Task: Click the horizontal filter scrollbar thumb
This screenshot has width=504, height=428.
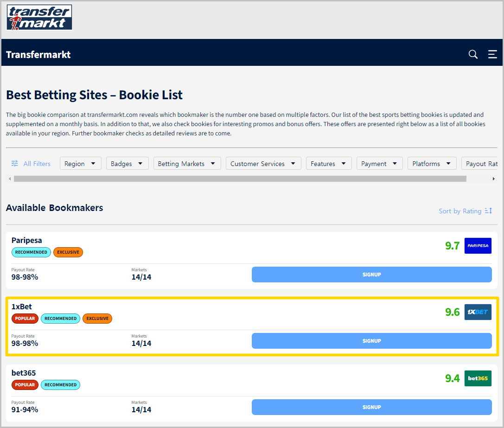Action: 240,179
